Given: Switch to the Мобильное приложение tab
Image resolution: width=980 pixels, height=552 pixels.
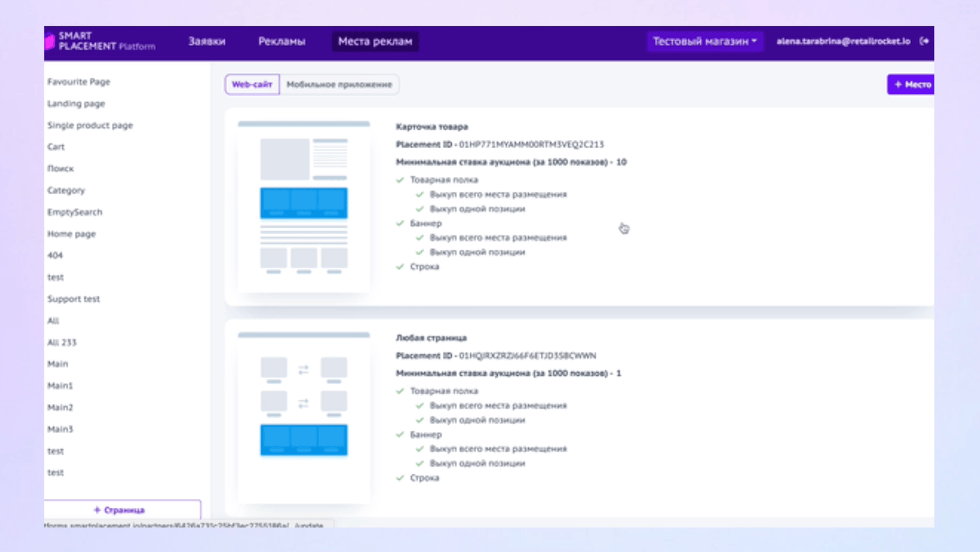Looking at the screenshot, I should coord(339,85).
